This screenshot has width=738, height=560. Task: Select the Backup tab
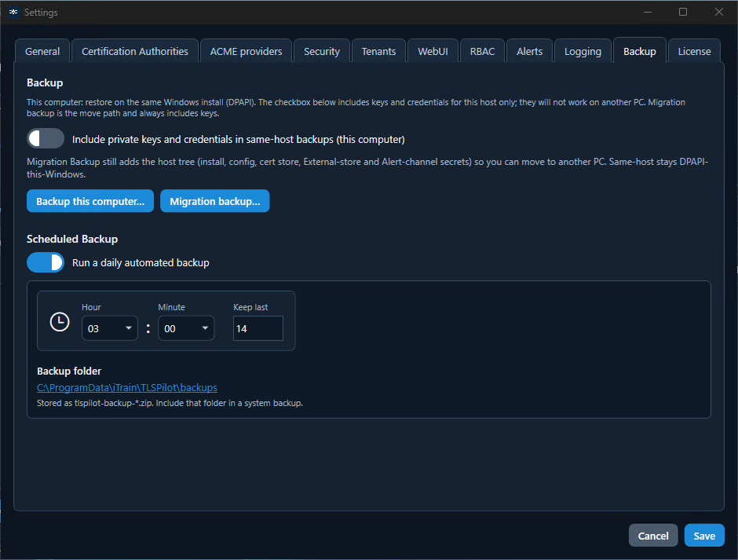[640, 51]
